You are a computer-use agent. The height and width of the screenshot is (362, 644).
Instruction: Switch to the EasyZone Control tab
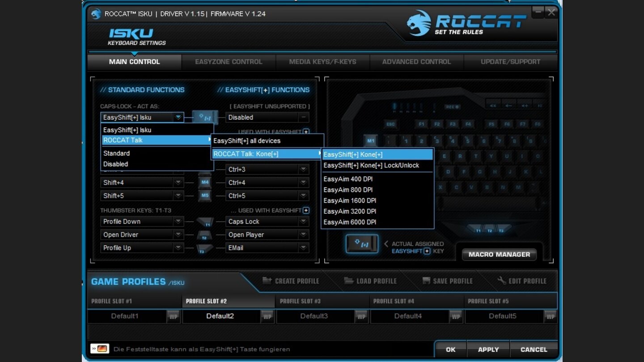click(229, 62)
